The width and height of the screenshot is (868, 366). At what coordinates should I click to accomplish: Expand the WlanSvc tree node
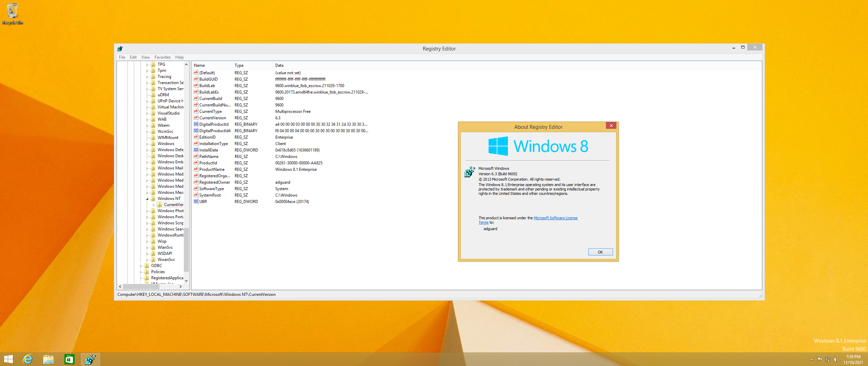pyautogui.click(x=147, y=248)
